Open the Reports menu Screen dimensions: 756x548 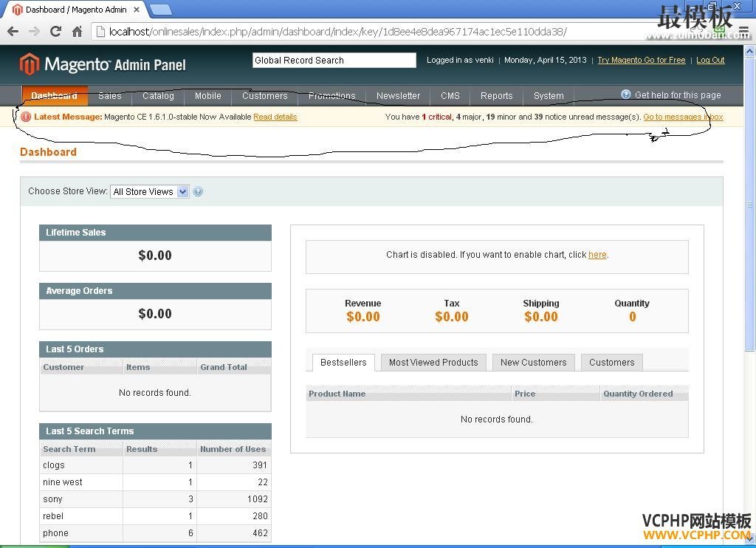(x=497, y=95)
